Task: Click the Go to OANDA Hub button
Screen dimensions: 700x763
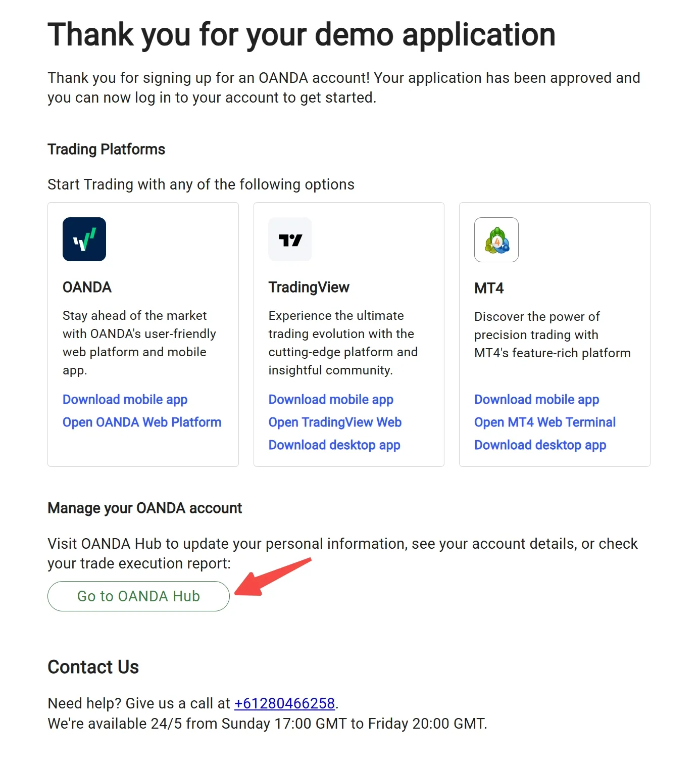Action: pyautogui.click(x=138, y=596)
